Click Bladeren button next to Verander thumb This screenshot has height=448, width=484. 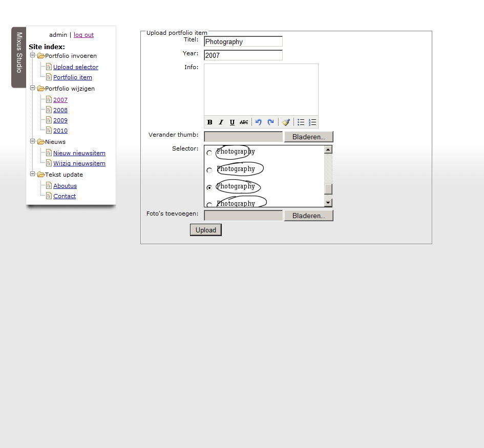tap(308, 137)
